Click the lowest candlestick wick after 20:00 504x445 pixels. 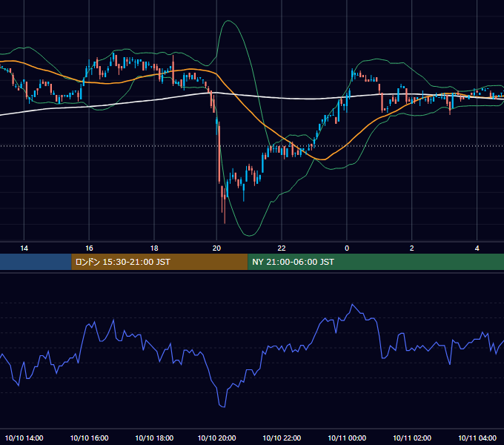225,212
